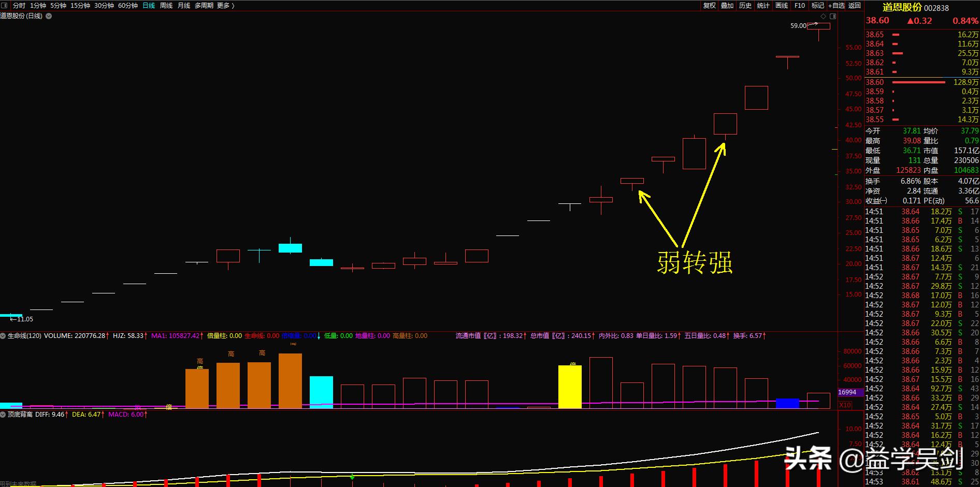The image size is (980, 487).
Task: Click the 外盘 value 125823
Action: [909, 170]
